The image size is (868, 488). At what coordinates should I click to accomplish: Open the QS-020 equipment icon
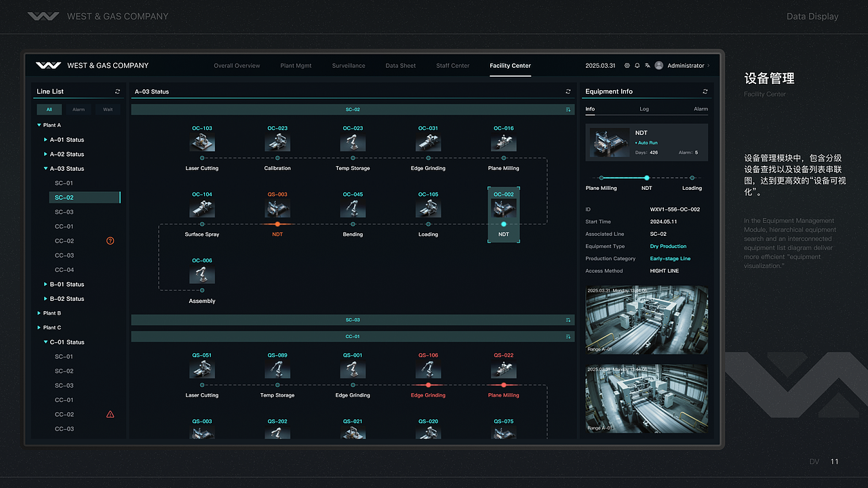428,432
